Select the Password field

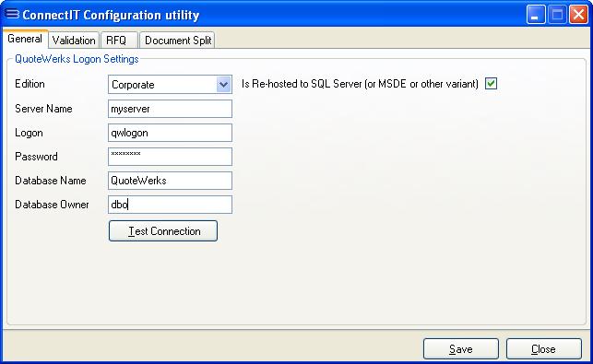point(170,157)
